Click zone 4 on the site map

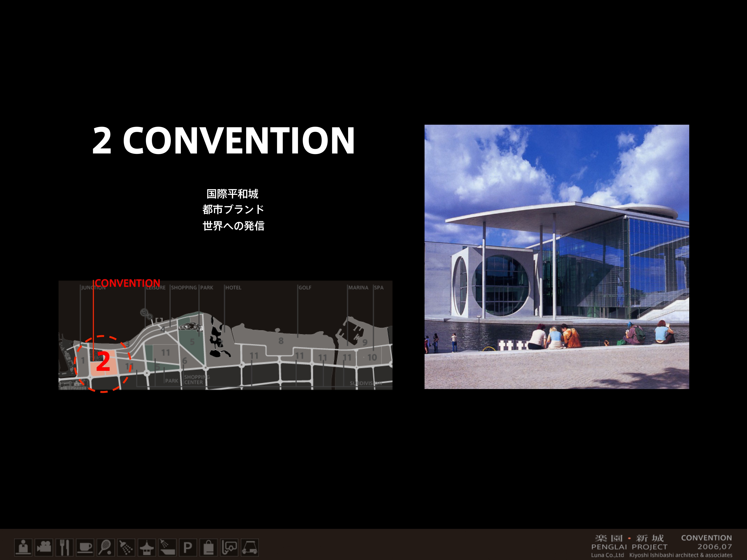click(163, 330)
